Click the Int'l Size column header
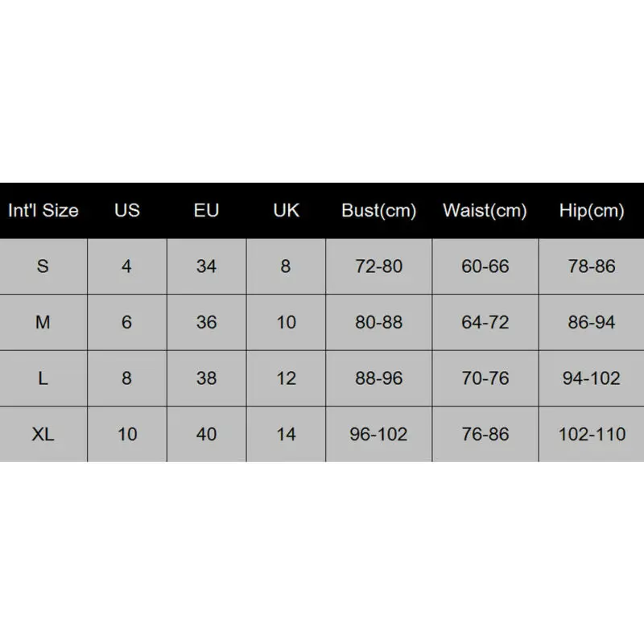The width and height of the screenshot is (644, 644). coord(43,211)
